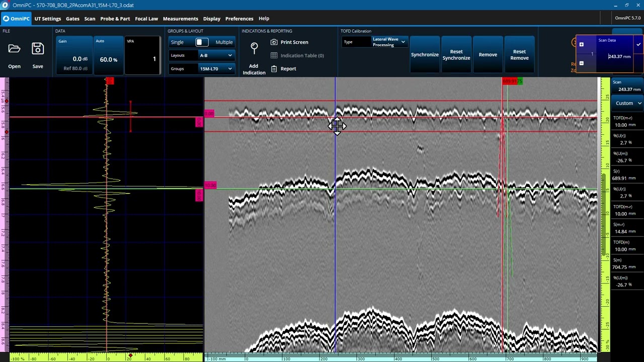Click the upper red diamond marker on time ruler
This screenshot has height=362, width=644.
pyautogui.click(x=6, y=102)
